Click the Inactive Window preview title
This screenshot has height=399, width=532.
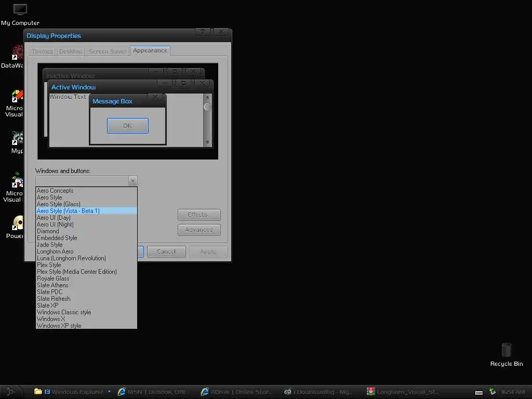tap(71, 76)
